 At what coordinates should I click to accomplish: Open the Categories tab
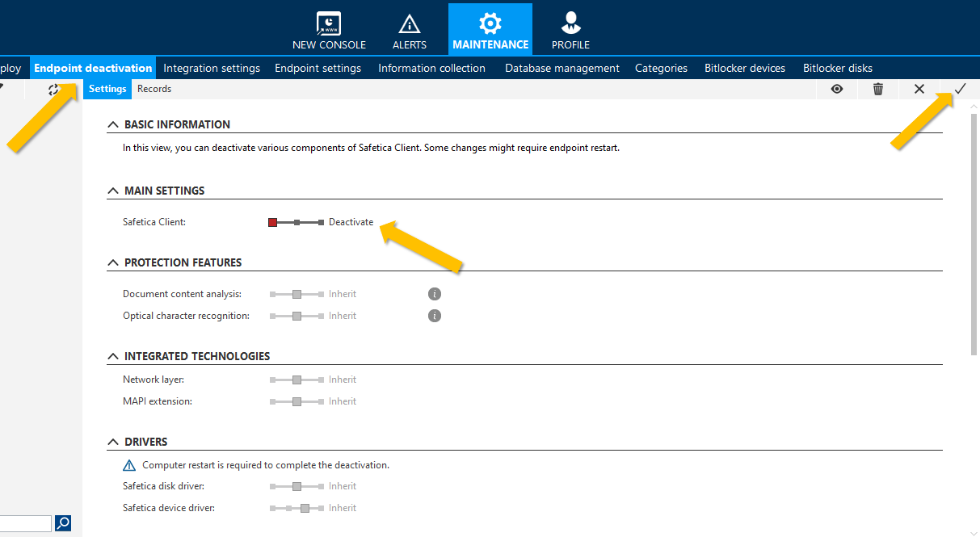[x=661, y=68]
